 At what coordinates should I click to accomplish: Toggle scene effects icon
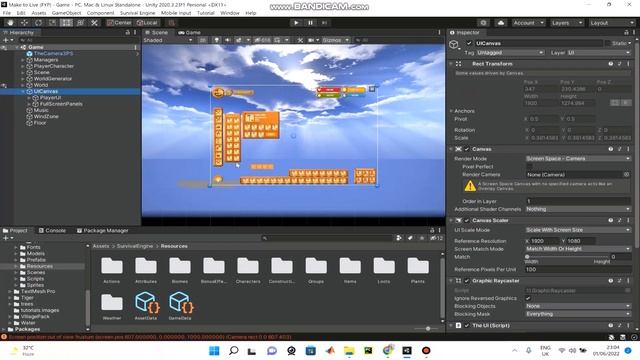click(239, 40)
